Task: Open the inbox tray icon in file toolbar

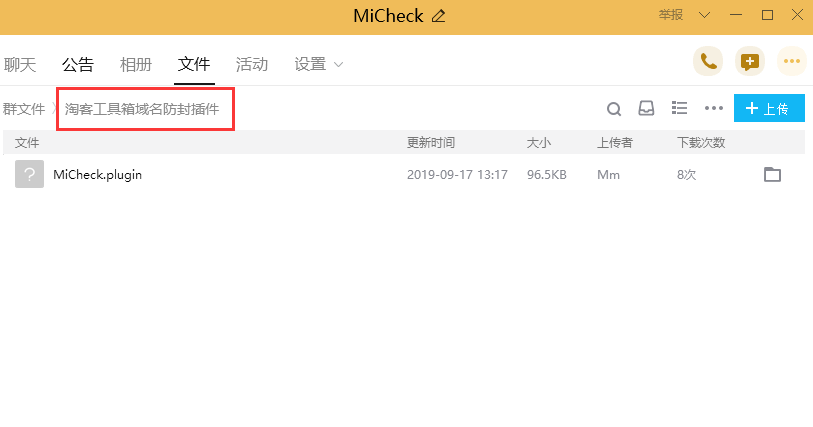Action: click(646, 108)
